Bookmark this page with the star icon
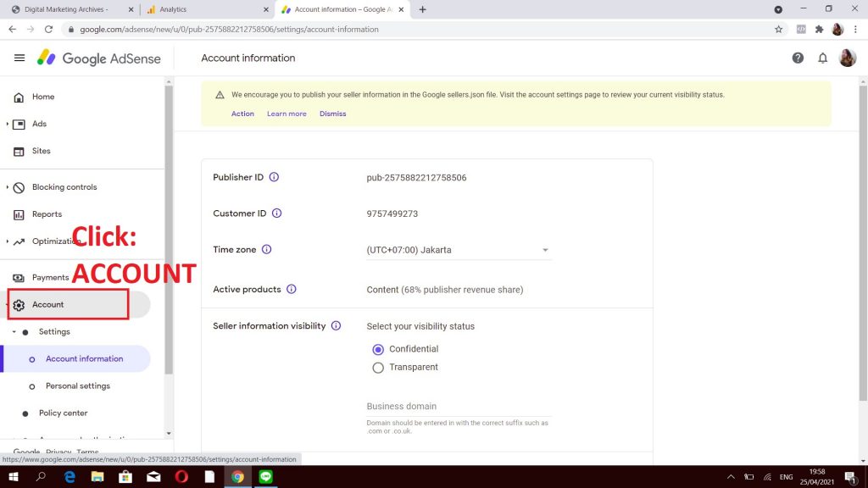 778,29
